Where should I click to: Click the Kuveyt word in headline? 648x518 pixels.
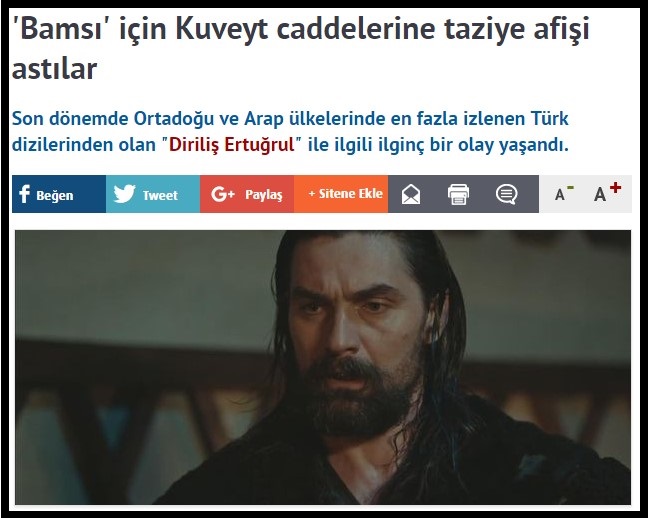pyautogui.click(x=222, y=30)
